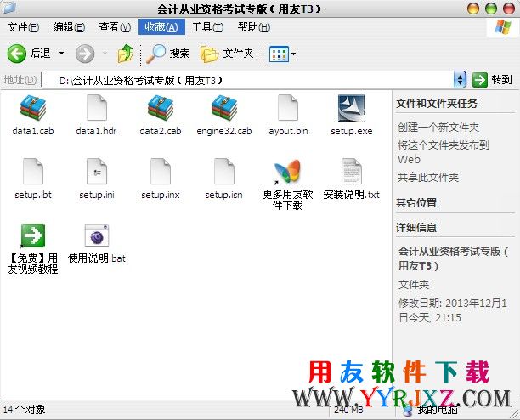Click 共享此文件夹 task link
The height and width of the screenshot is (420, 520).
(x=428, y=178)
